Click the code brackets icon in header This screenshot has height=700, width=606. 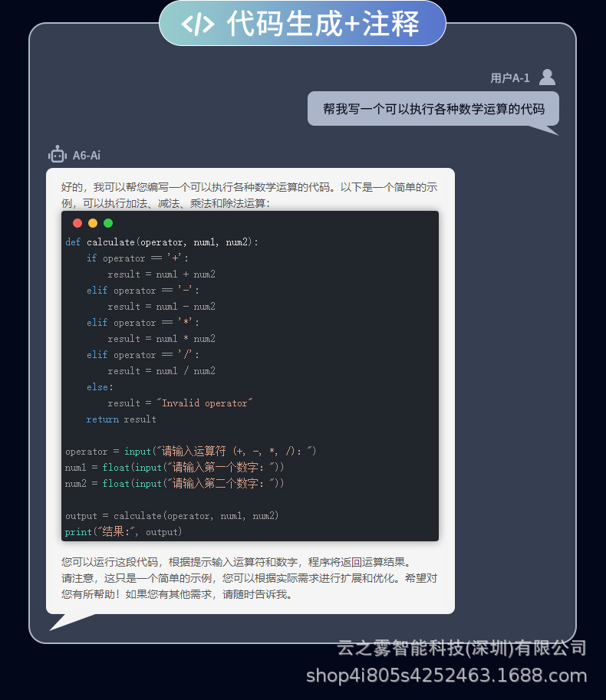197,24
